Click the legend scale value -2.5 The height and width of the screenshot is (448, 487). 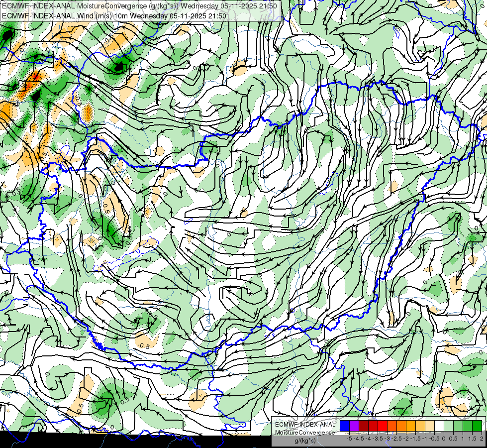(x=397, y=439)
